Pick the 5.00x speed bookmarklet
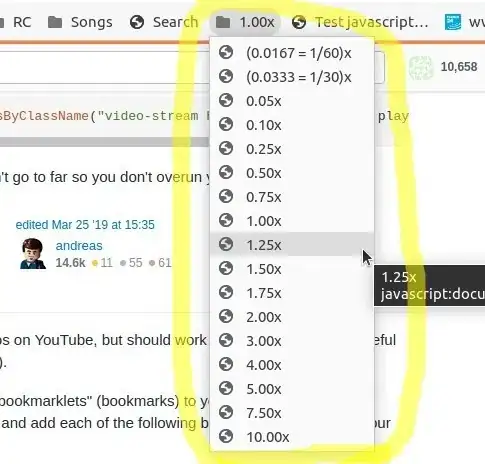This screenshot has width=485, height=464. point(292,389)
